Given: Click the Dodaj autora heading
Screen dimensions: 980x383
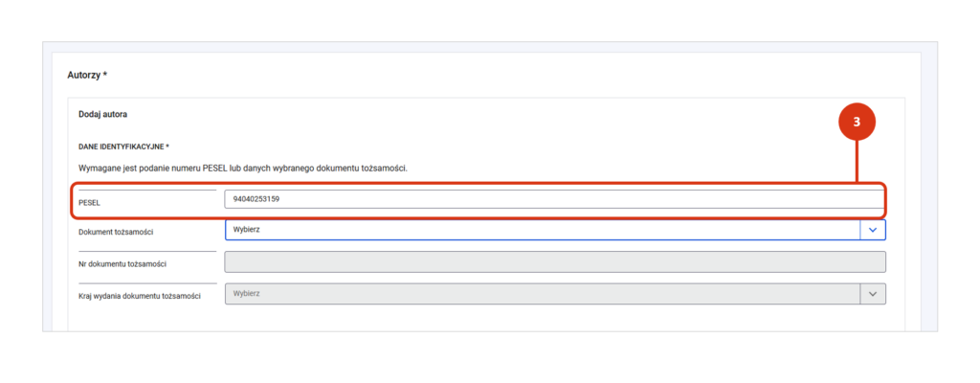Looking at the screenshot, I should (x=103, y=115).
